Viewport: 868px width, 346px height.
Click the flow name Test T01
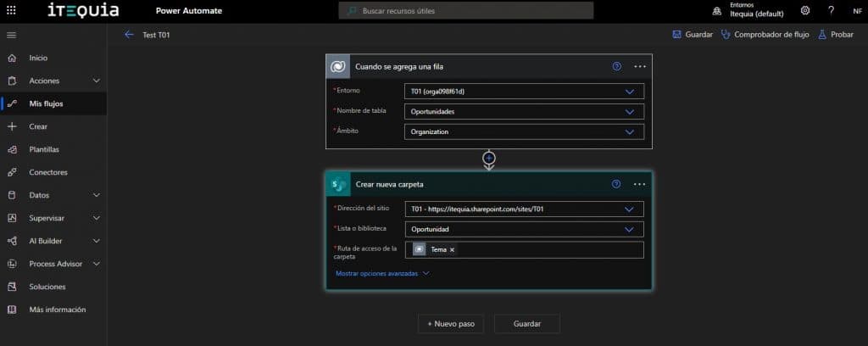point(156,34)
